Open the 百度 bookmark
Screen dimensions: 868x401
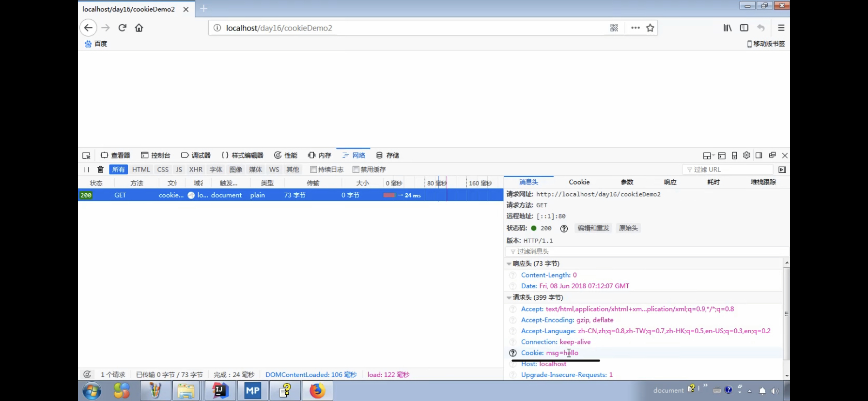[96, 44]
